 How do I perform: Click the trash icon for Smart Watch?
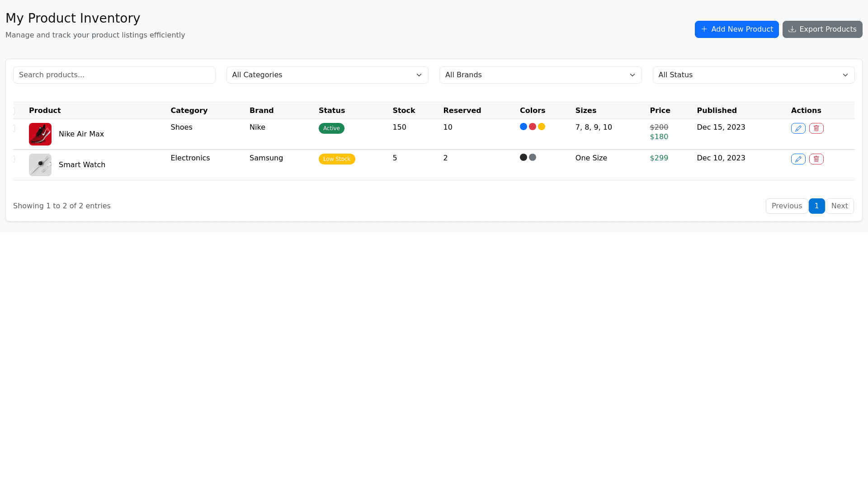pyautogui.click(x=816, y=159)
